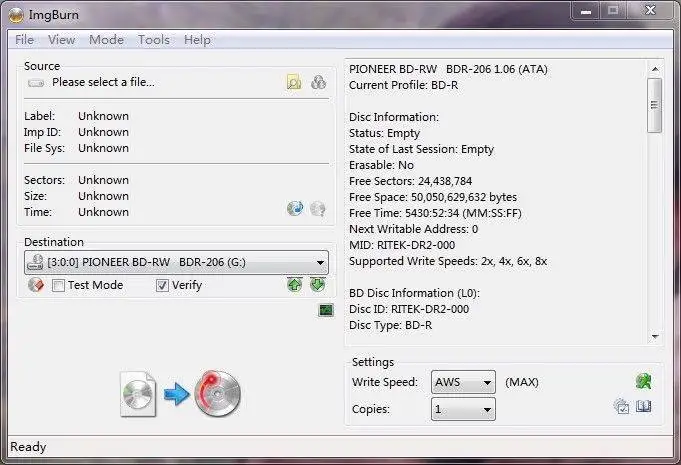
Task: Click the '(MAX)' label beside Write Speed
Action: click(x=522, y=383)
